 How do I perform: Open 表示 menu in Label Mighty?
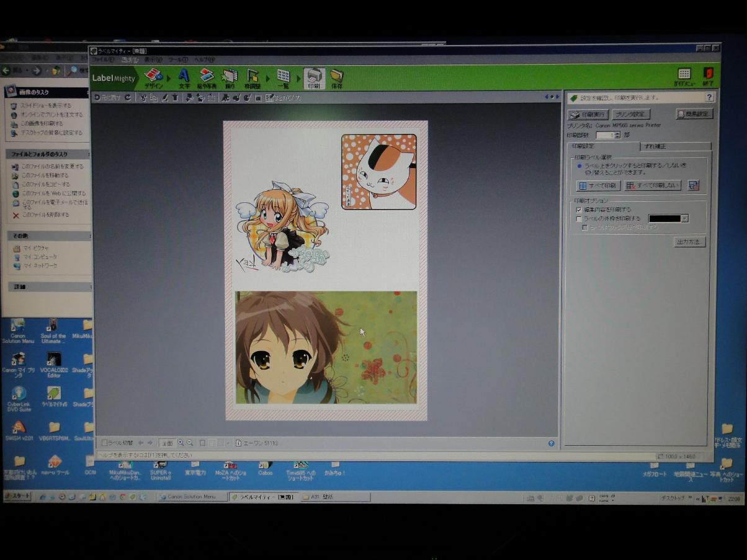point(153,60)
